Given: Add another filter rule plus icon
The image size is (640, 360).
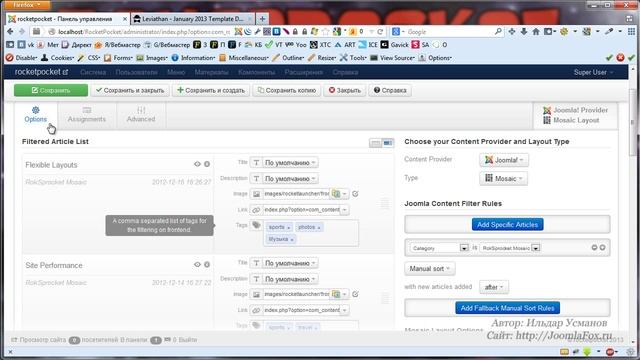Looking at the screenshot, I should point(602,248).
